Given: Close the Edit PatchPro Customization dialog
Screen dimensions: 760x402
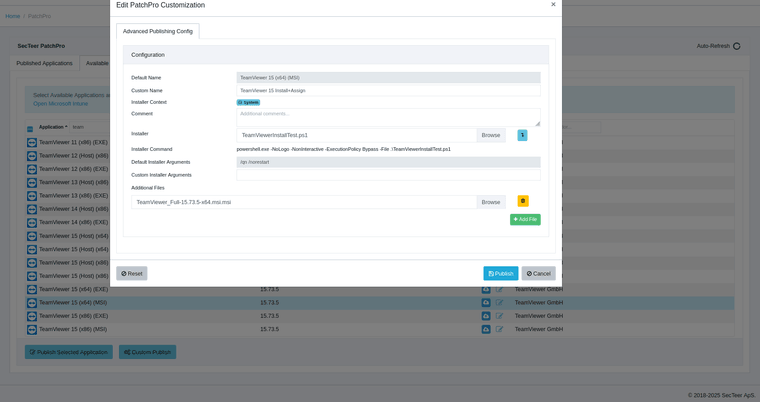Looking at the screenshot, I should [x=553, y=5].
